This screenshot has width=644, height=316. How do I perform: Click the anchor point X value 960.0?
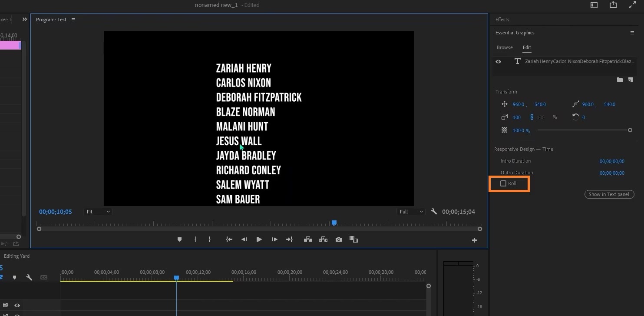(588, 104)
